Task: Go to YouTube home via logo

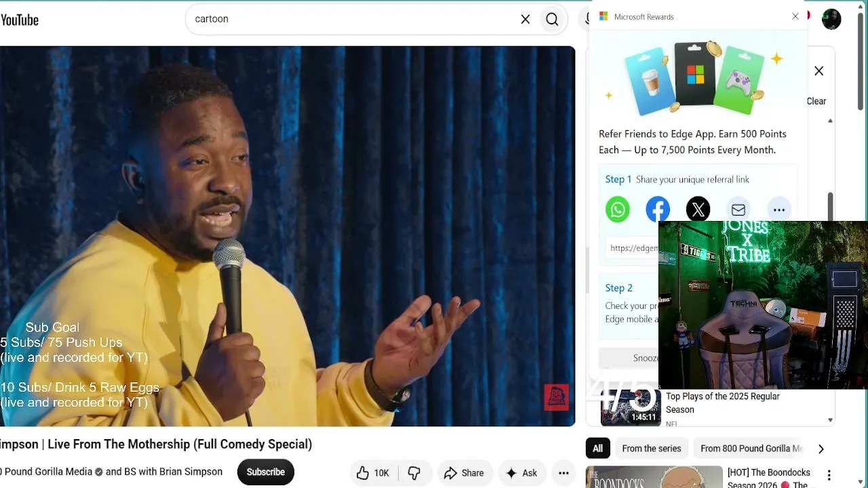Action: coord(20,20)
